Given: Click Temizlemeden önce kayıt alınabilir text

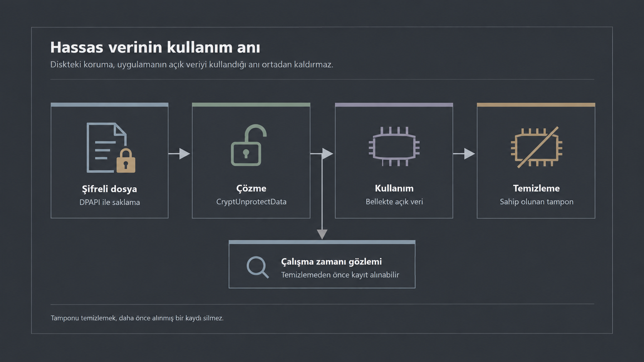Looking at the screenshot, I should pos(340,275).
